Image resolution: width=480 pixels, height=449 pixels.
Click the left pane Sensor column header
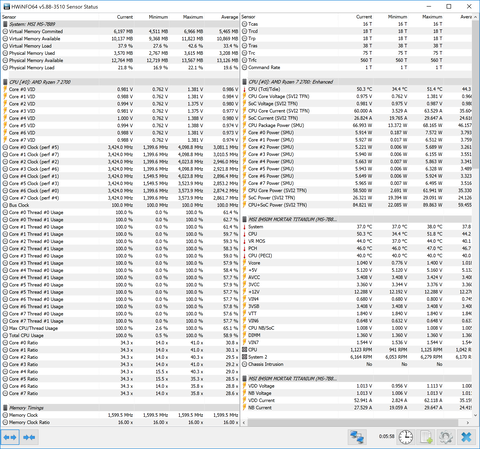tap(9, 17)
